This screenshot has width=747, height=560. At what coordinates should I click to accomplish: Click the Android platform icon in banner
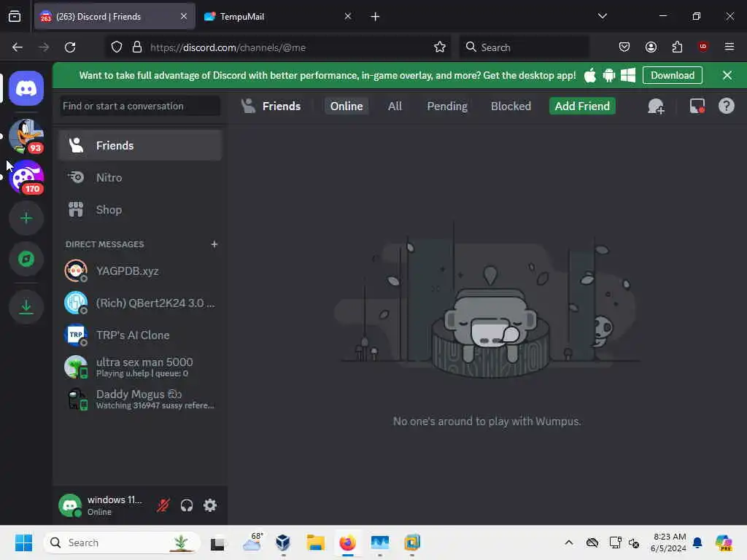609,75
